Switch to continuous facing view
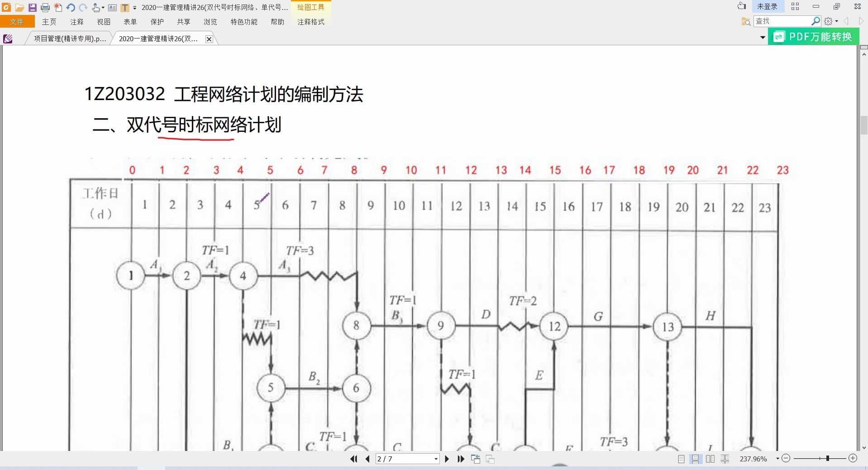Image resolution: width=868 pixels, height=470 pixels. pyautogui.click(x=725, y=459)
